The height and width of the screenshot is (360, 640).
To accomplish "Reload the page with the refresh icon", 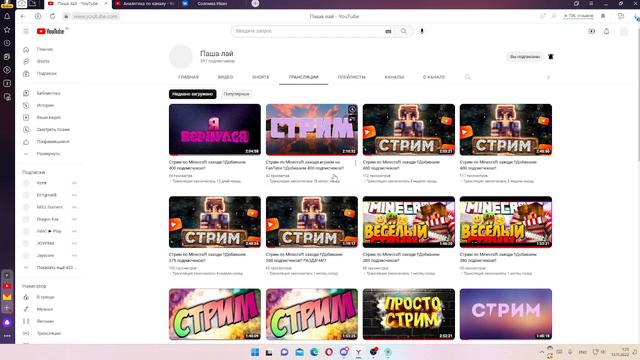I will 52,16.
